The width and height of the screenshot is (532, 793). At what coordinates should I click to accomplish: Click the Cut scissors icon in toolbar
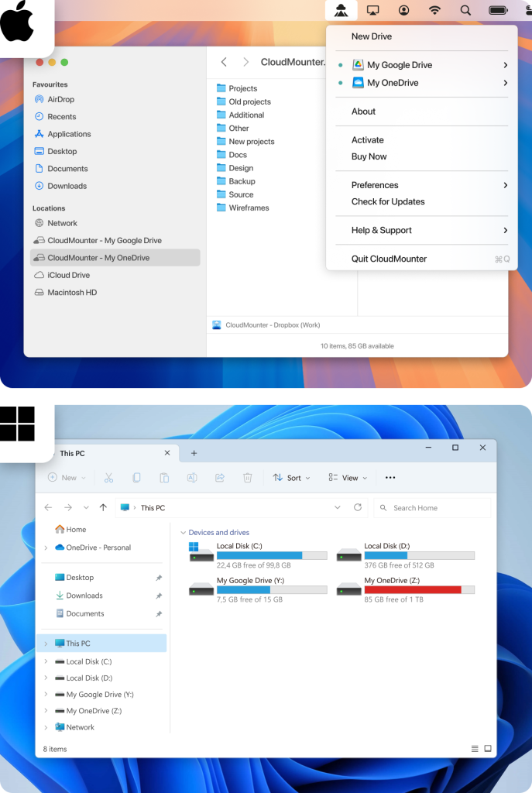108,478
